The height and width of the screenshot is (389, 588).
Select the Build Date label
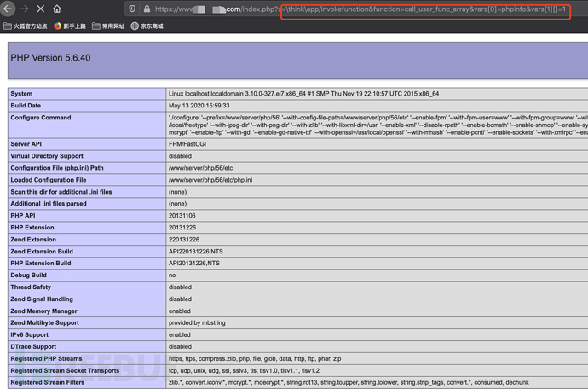coord(26,106)
